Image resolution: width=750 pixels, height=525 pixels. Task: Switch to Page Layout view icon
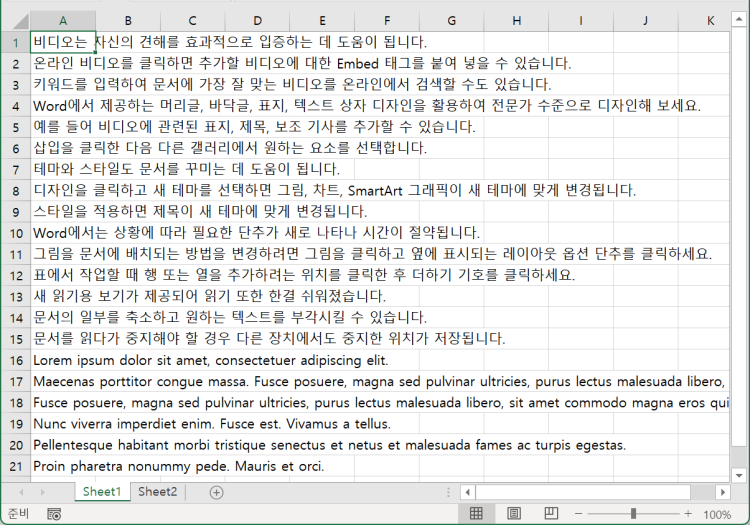(x=514, y=514)
